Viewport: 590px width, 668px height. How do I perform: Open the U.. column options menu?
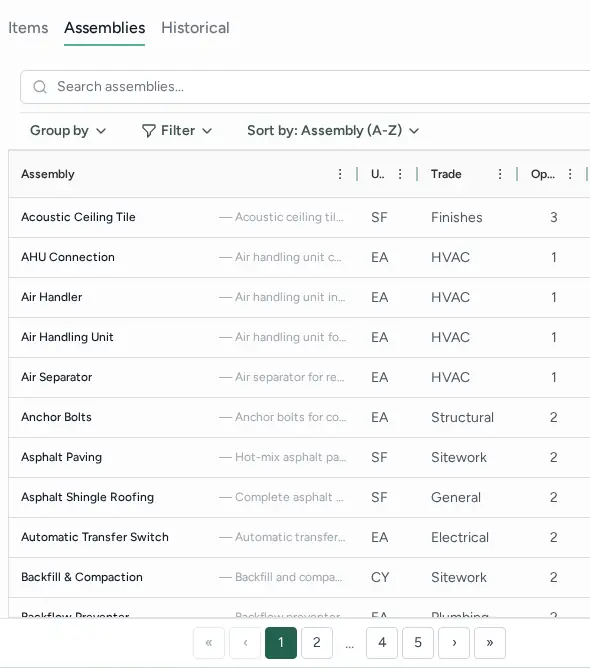point(400,174)
